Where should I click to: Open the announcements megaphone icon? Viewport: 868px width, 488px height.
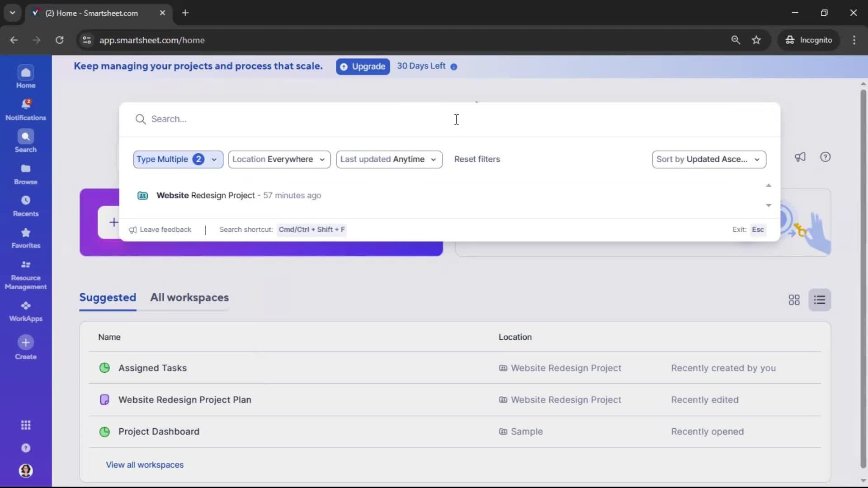pyautogui.click(x=800, y=157)
